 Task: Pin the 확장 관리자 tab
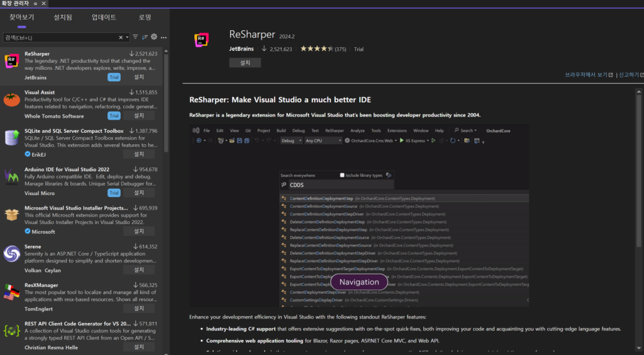coord(35,3)
